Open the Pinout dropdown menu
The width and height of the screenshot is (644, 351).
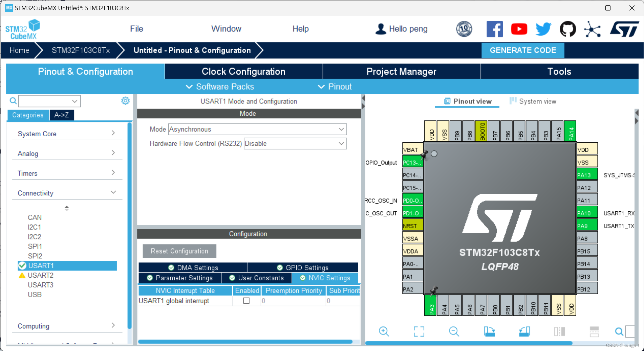coord(335,87)
